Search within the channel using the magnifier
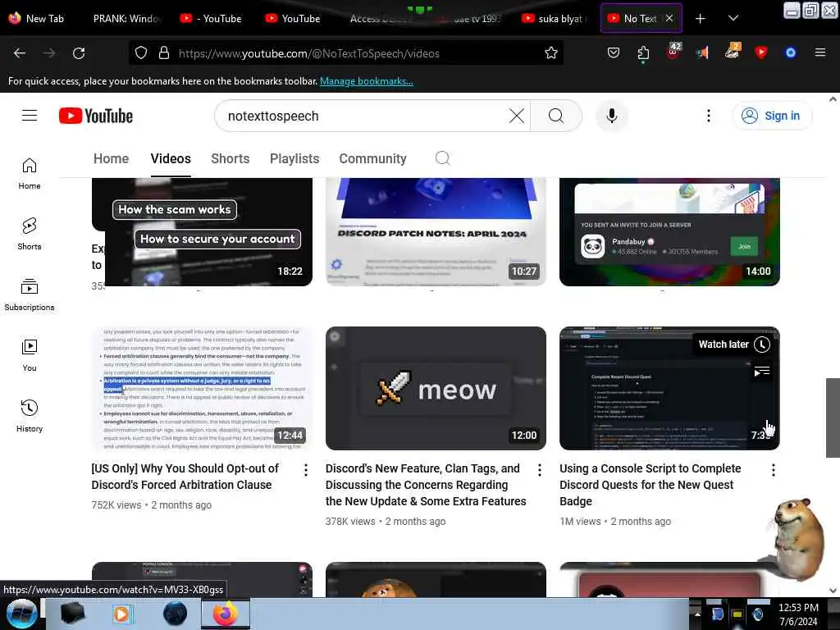 442,158
